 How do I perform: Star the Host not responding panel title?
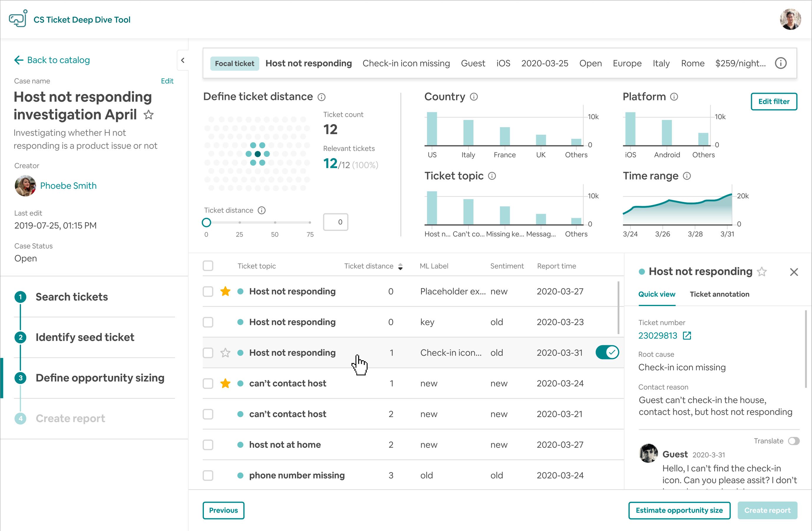[762, 272]
